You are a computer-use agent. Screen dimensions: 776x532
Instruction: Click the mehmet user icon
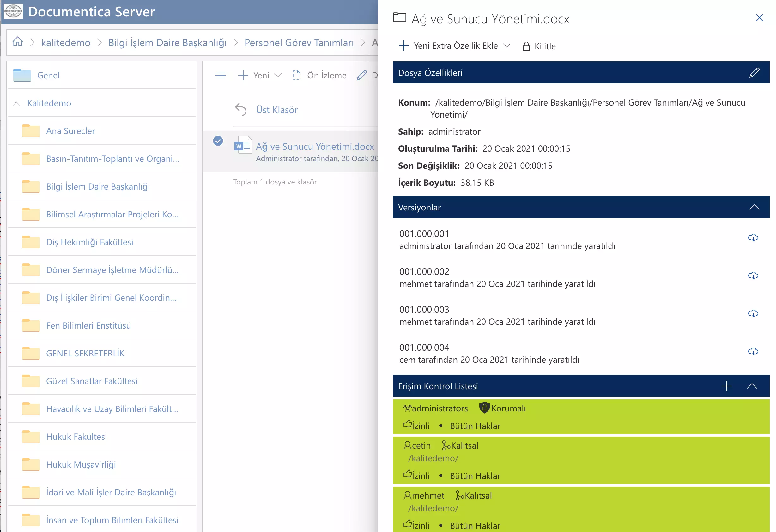point(407,495)
